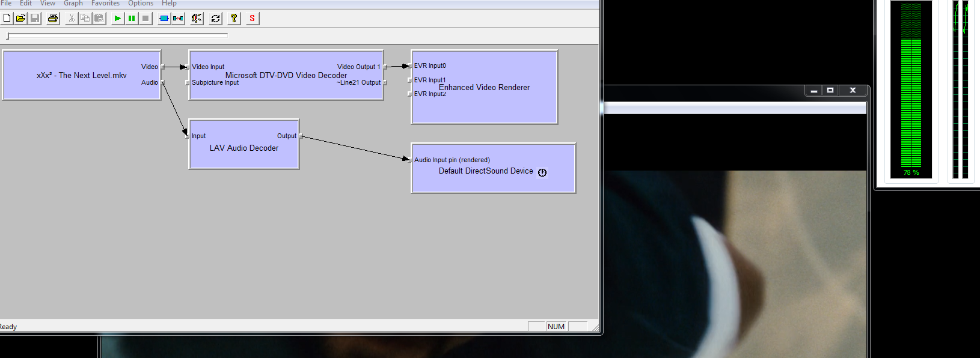Click the clock icon on Default DirectSound Device

coord(542,172)
